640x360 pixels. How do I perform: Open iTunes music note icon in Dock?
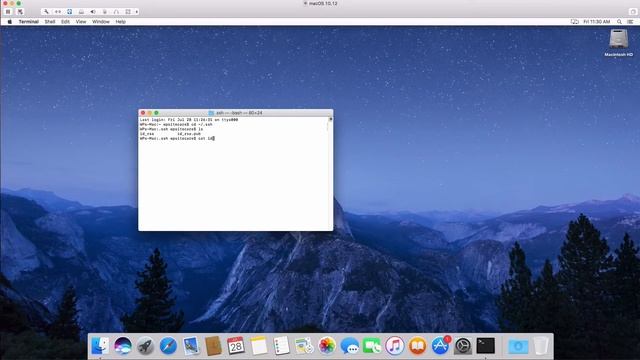coord(395,346)
